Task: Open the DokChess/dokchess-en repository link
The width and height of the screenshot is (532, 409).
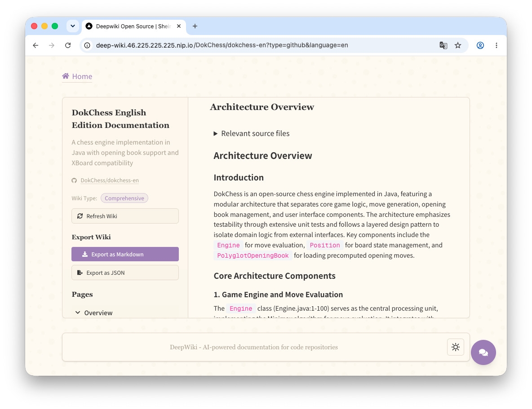Action: [110, 180]
